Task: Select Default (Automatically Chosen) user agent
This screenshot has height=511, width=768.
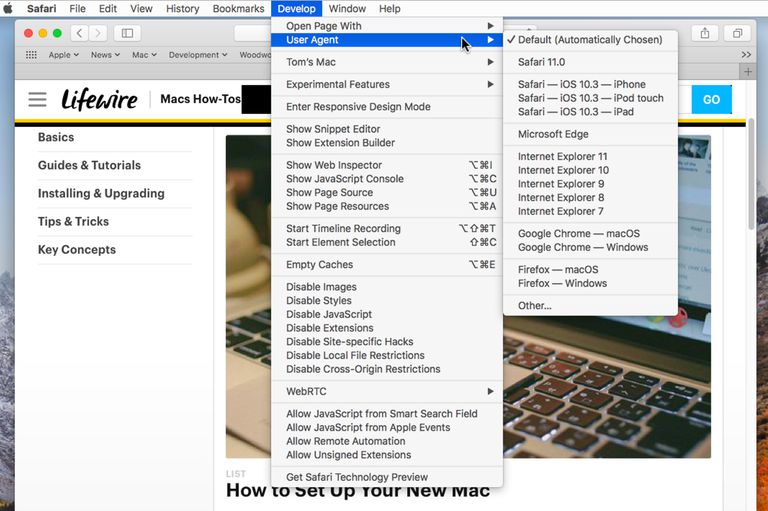Action: [590, 40]
